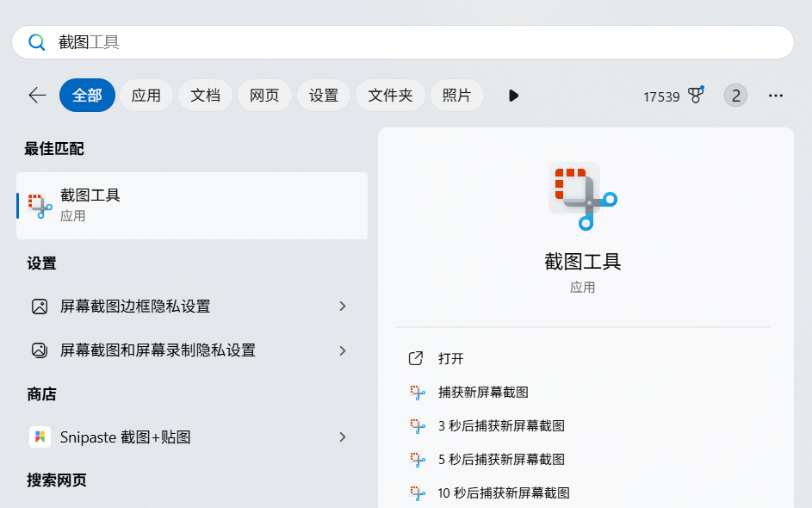Switch to the 设置 filter tab
The width and height of the screenshot is (812, 508).
(x=324, y=96)
